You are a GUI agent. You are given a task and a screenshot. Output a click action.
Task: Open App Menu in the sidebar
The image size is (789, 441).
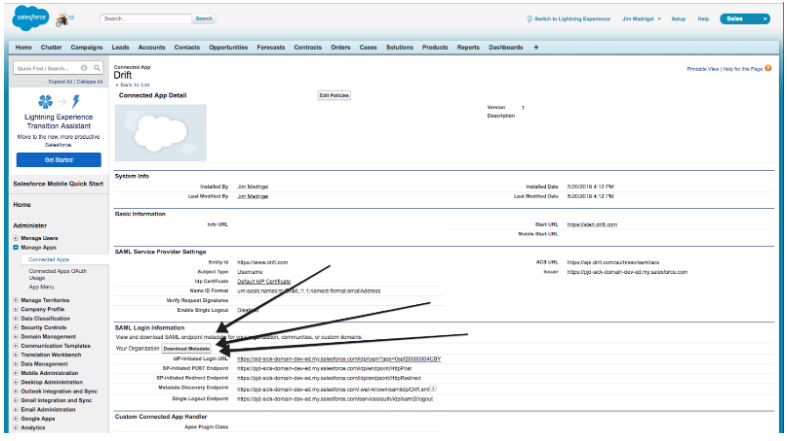point(41,287)
